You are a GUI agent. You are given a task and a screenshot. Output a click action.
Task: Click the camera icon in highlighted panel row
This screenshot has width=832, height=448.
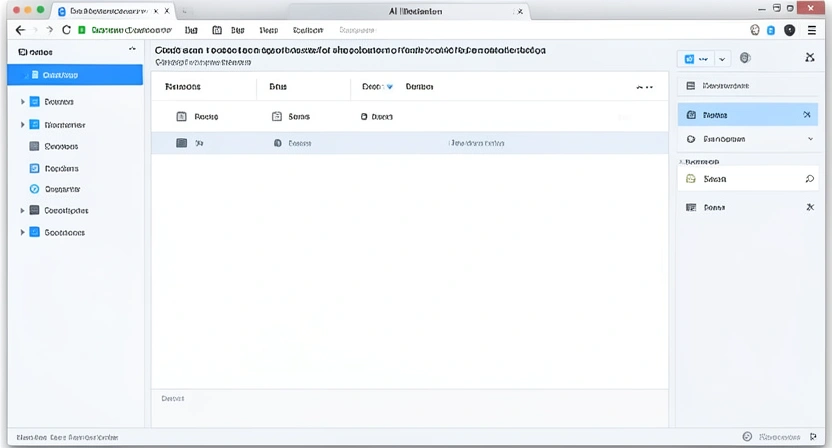(691, 115)
